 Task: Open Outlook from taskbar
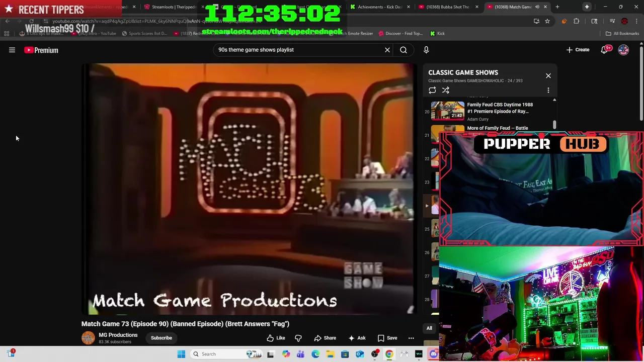[360, 354]
